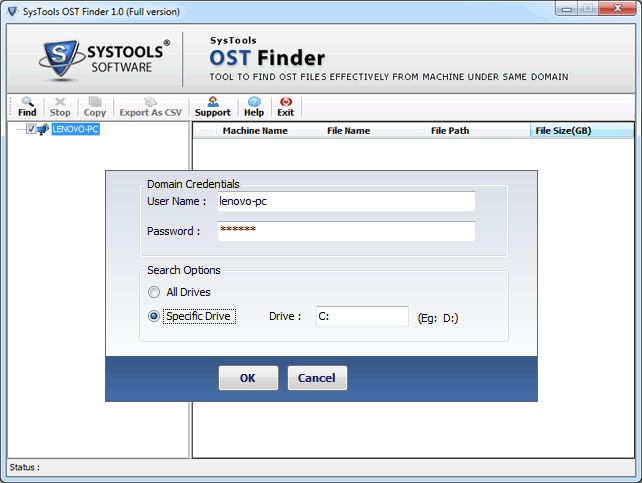Click the Status label in status bar
The height and width of the screenshot is (483, 642).
tap(25, 467)
